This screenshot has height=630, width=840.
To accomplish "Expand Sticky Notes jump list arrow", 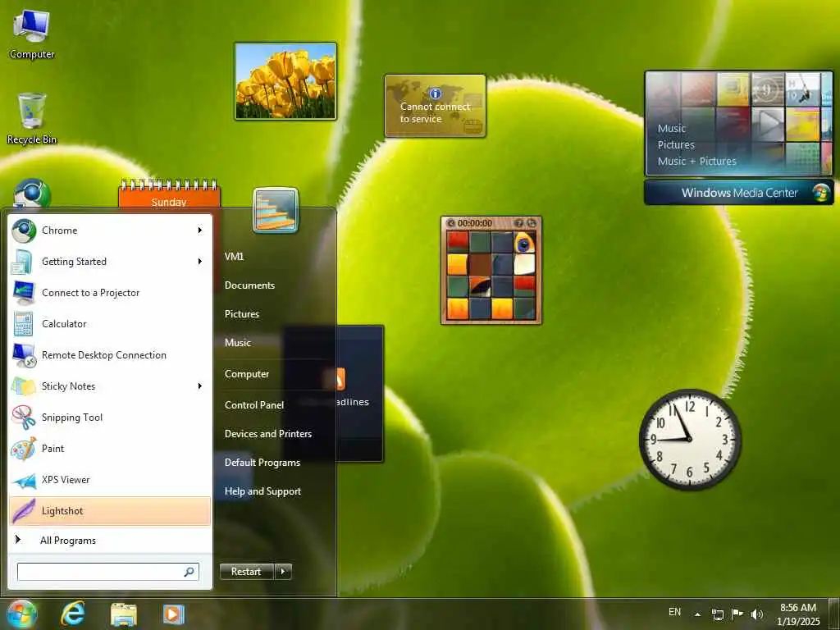I will (x=200, y=386).
